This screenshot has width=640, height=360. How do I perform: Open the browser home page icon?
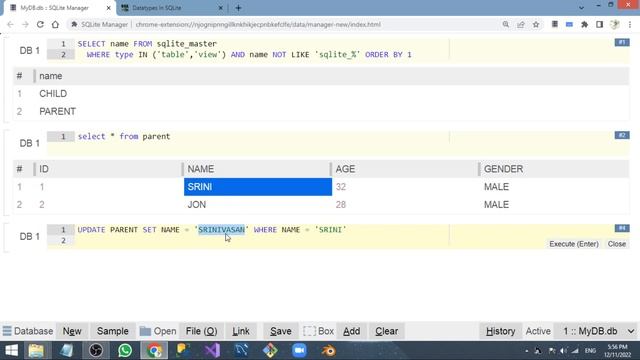[x=55, y=24]
